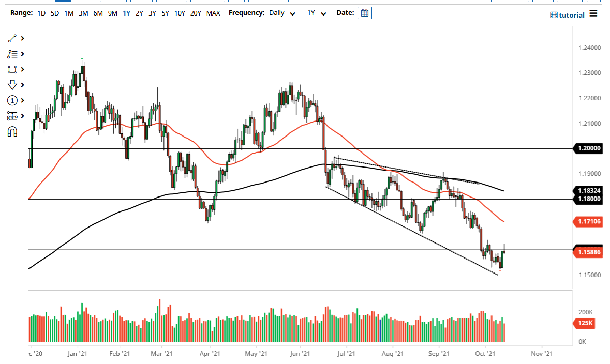Select the numbered callout tool
The height and width of the screenshot is (364, 610).
(x=12, y=100)
